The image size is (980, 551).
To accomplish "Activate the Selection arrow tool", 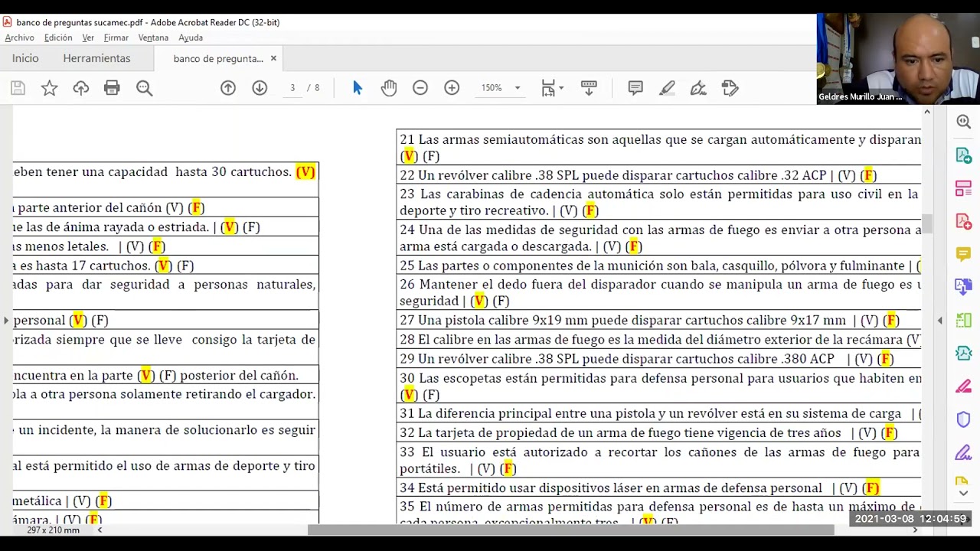I will point(357,88).
